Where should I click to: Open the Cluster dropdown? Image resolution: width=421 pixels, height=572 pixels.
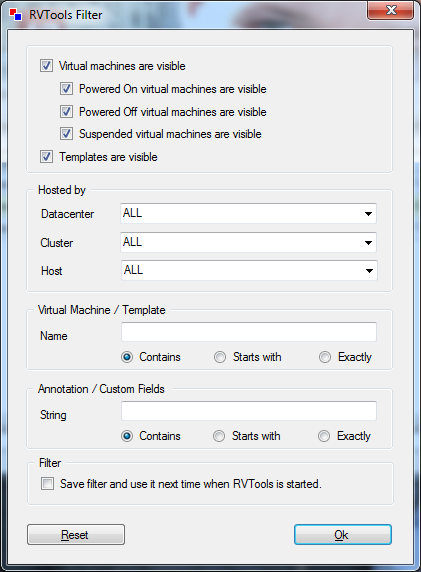coord(248,242)
